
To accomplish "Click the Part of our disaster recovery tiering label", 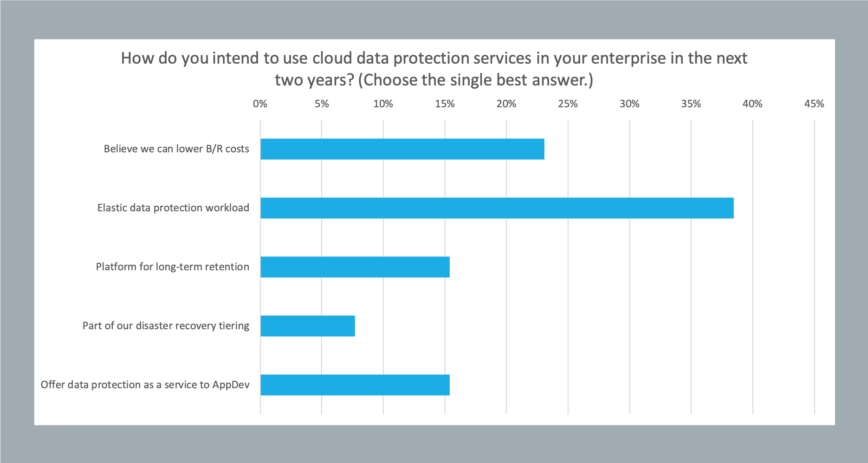I will pos(166,326).
